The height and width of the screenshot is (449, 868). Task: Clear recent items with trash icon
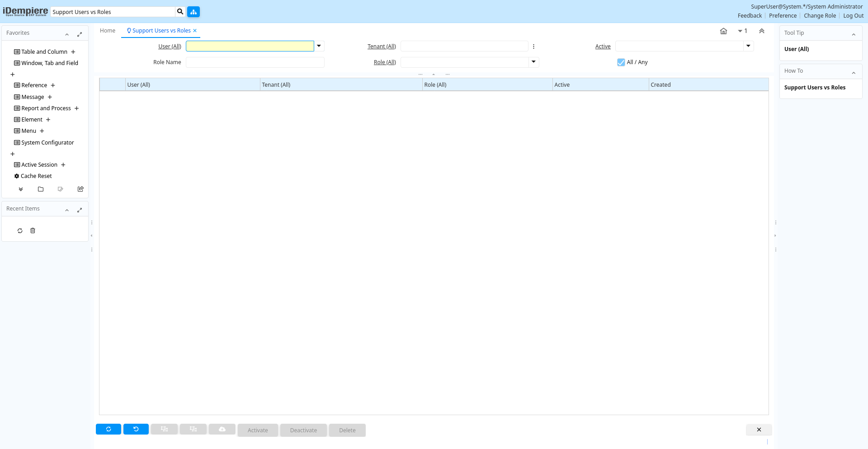(33, 231)
